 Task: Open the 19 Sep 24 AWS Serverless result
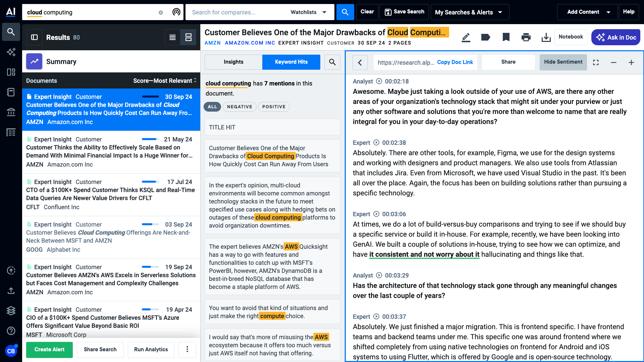[111, 280]
